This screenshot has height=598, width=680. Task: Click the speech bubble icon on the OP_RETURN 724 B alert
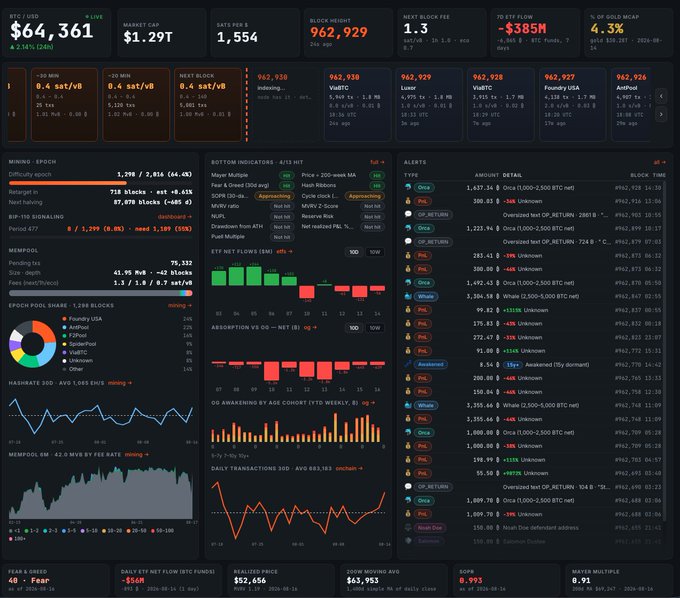[x=408, y=241]
